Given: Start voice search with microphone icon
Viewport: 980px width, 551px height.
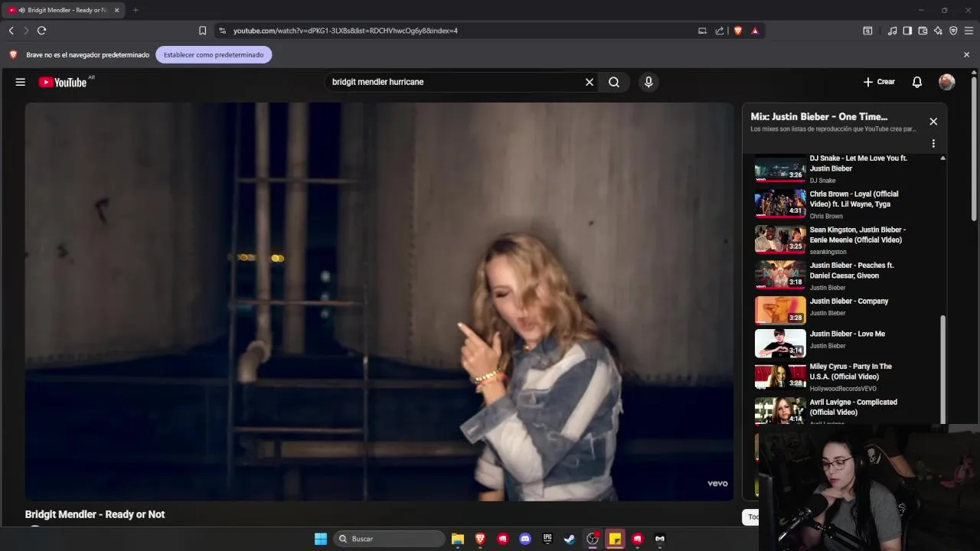Looking at the screenshot, I should tap(648, 82).
